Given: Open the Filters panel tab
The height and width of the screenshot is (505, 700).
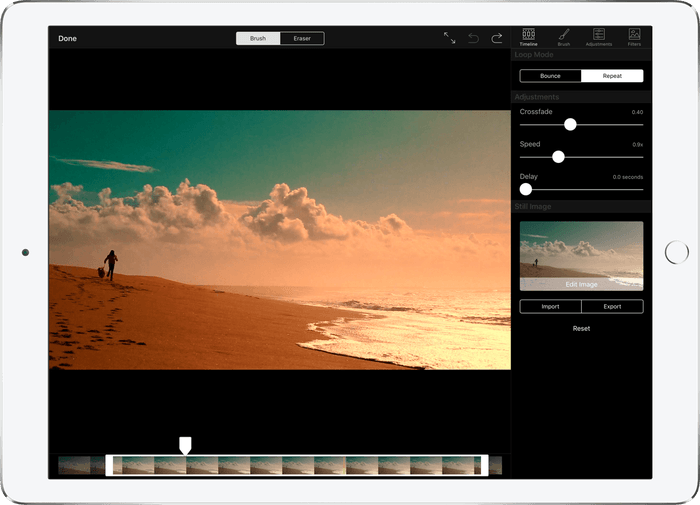Looking at the screenshot, I should click(634, 37).
